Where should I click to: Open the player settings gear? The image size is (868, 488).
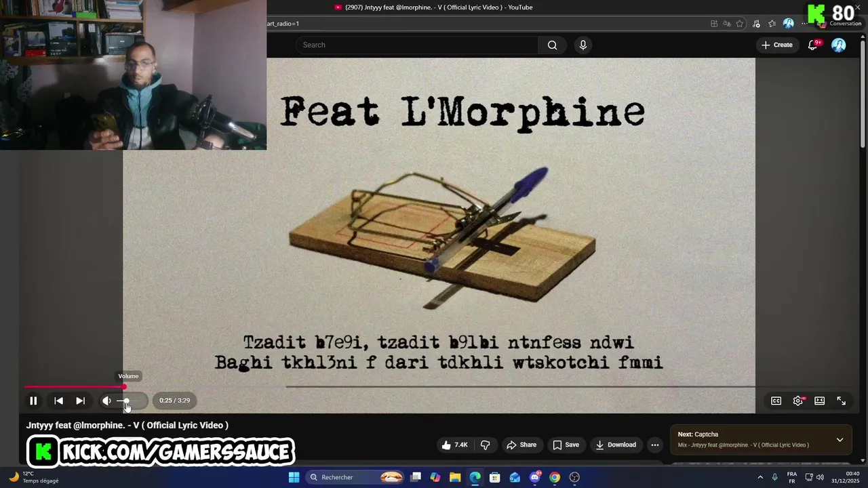[798, 401]
